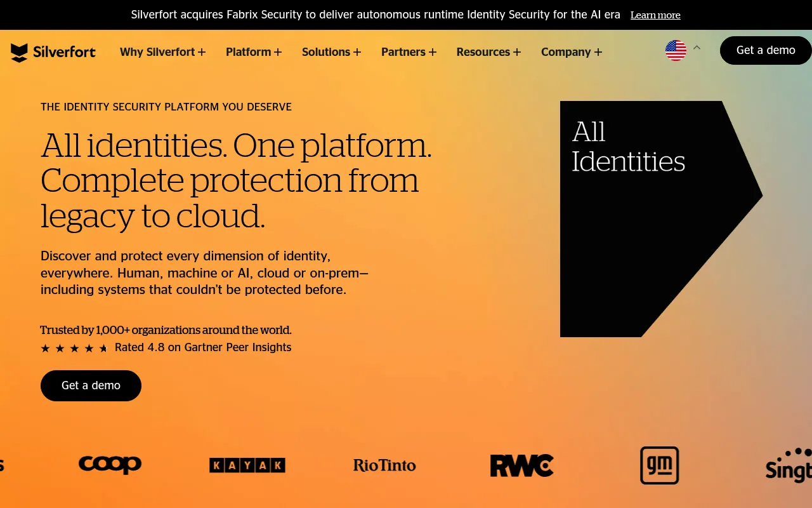Click the RWC customer logo
The height and width of the screenshot is (508, 812).
point(522,465)
